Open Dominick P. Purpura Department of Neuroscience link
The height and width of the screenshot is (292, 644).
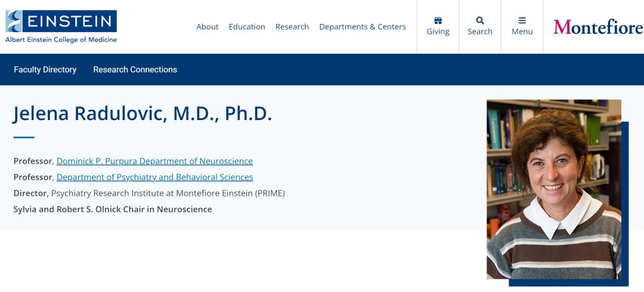[154, 161]
